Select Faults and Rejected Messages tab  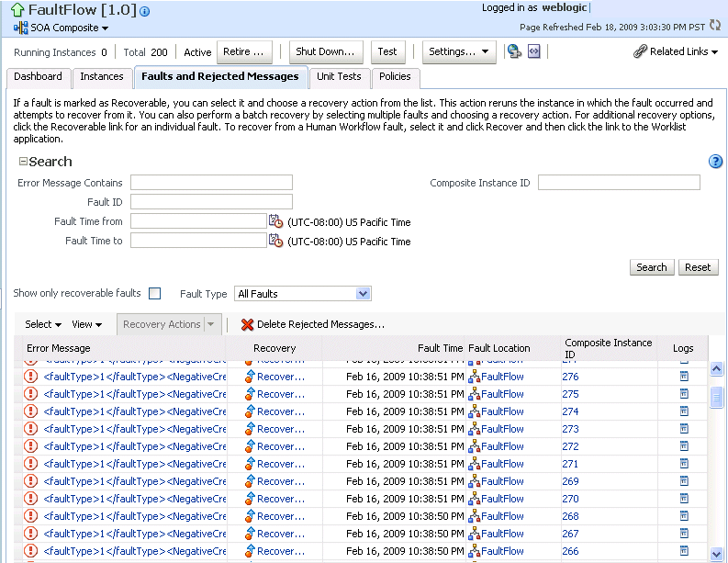pyautogui.click(x=220, y=76)
